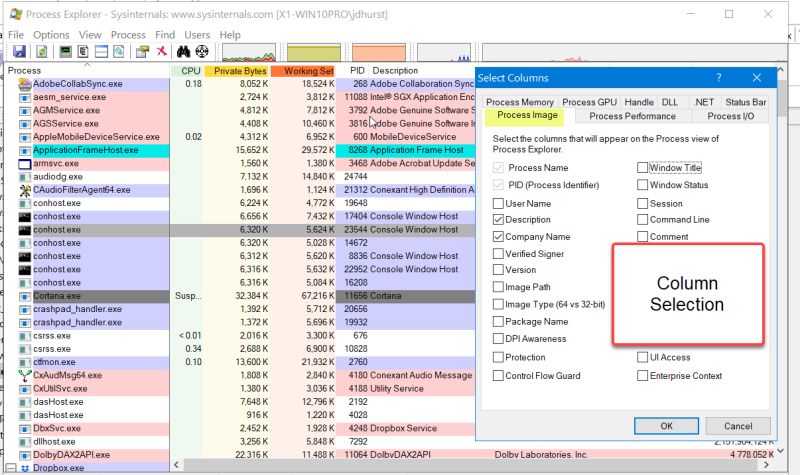Click the red Kill Process toolbar icon
This screenshot has height=475, width=800.
coord(161,51)
